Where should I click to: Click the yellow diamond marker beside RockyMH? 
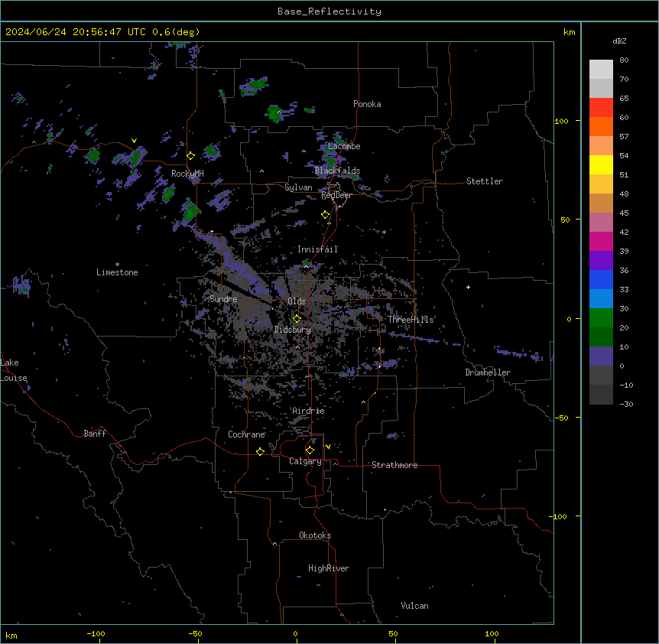point(191,156)
